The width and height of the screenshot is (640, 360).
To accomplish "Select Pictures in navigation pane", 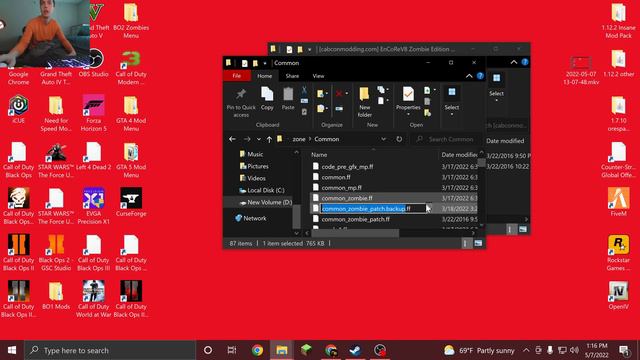I will tap(254, 166).
